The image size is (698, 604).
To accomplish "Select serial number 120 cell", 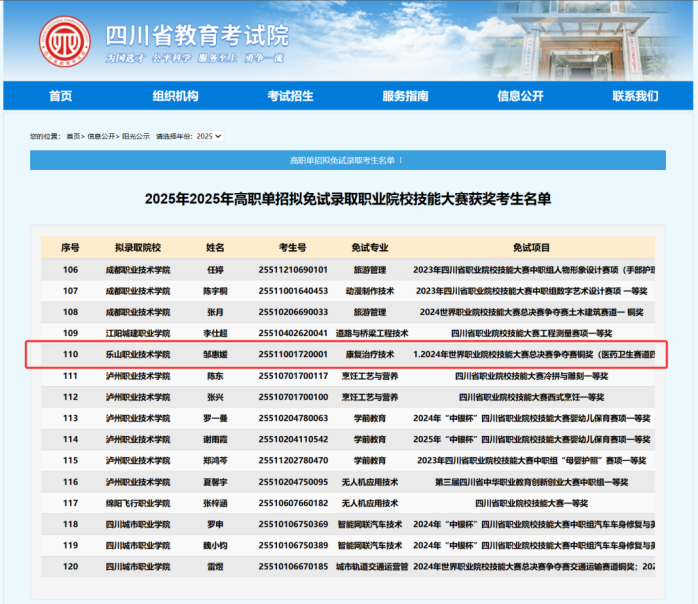I will 70,567.
